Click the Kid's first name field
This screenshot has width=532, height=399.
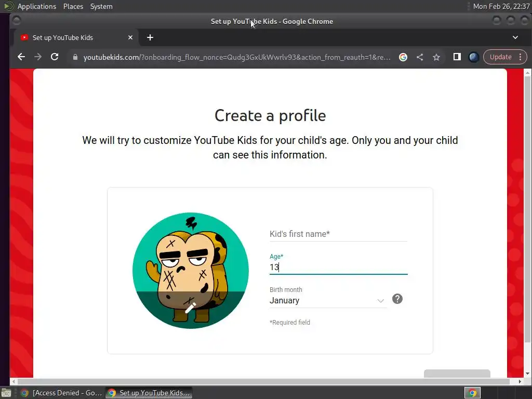pyautogui.click(x=338, y=234)
